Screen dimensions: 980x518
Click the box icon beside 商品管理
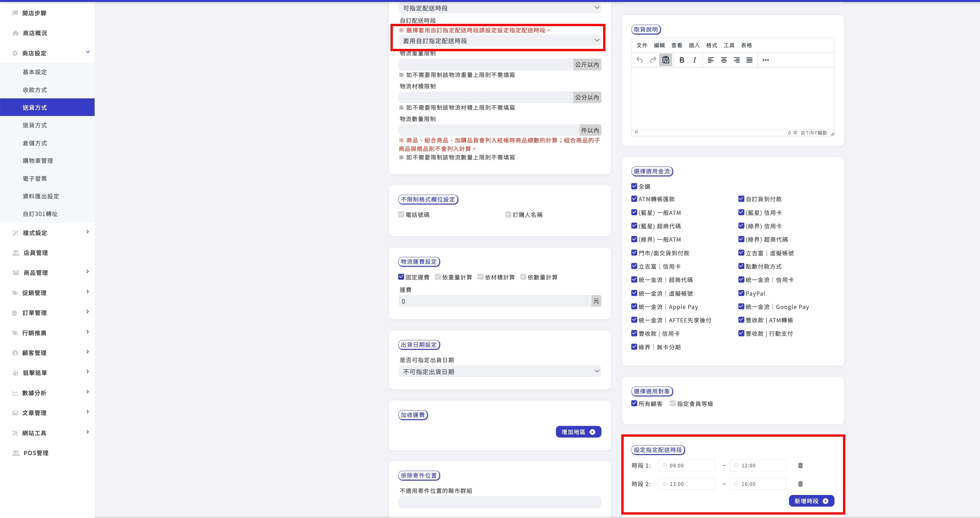point(16,273)
